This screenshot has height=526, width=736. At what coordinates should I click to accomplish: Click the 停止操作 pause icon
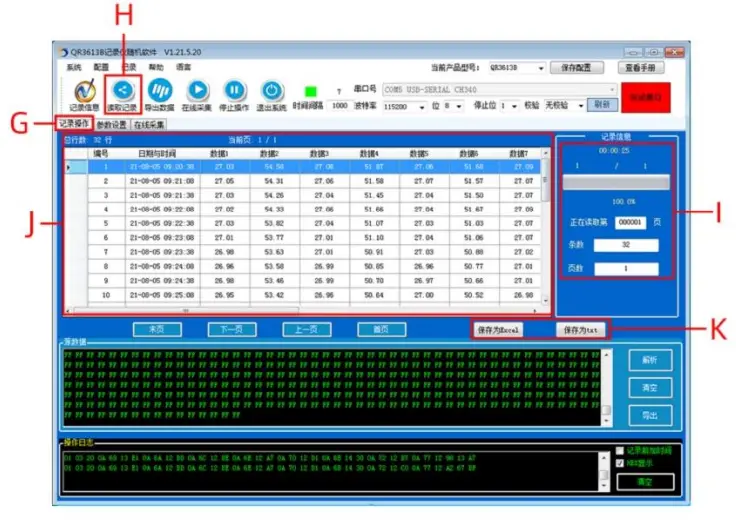234,96
